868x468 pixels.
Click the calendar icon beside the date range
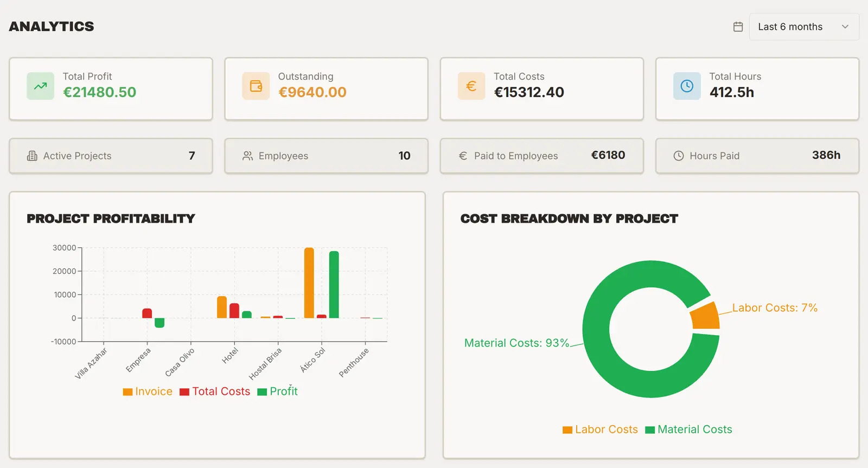[738, 27]
